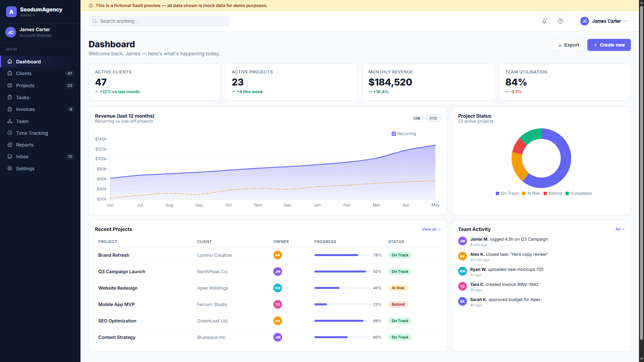The width and height of the screenshot is (644, 362).
Task: Click Jamie M. avatar in Team Activity
Action: click(463, 241)
